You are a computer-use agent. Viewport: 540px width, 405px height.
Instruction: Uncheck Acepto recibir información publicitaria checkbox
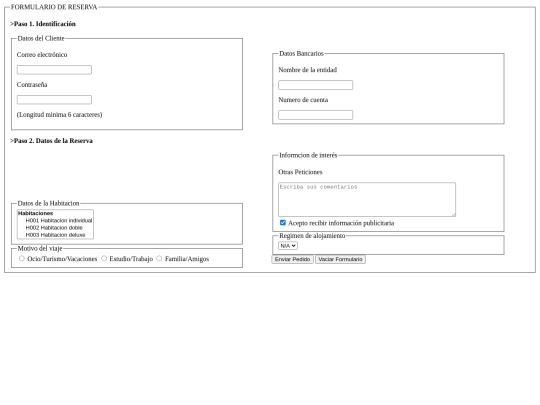click(x=283, y=223)
